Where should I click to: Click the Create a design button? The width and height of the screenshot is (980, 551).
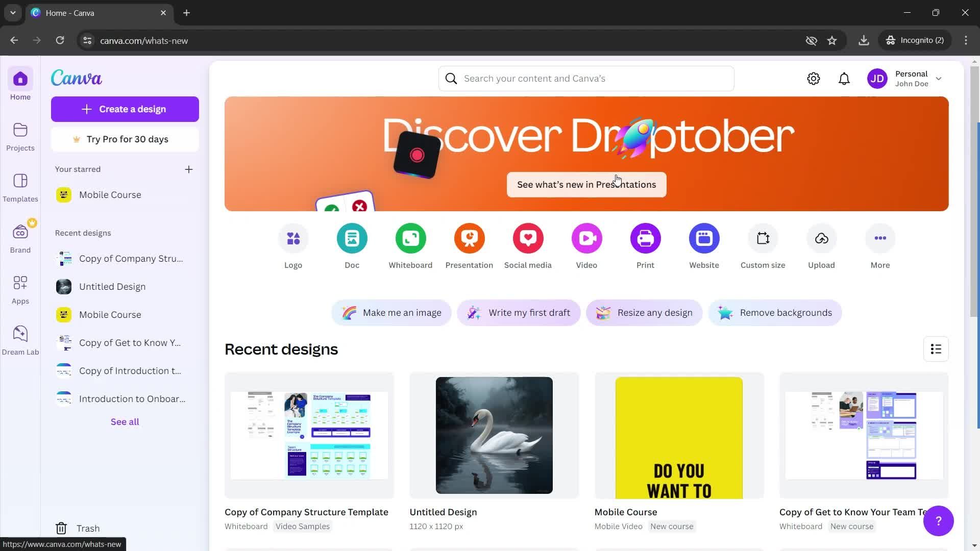pyautogui.click(x=125, y=109)
